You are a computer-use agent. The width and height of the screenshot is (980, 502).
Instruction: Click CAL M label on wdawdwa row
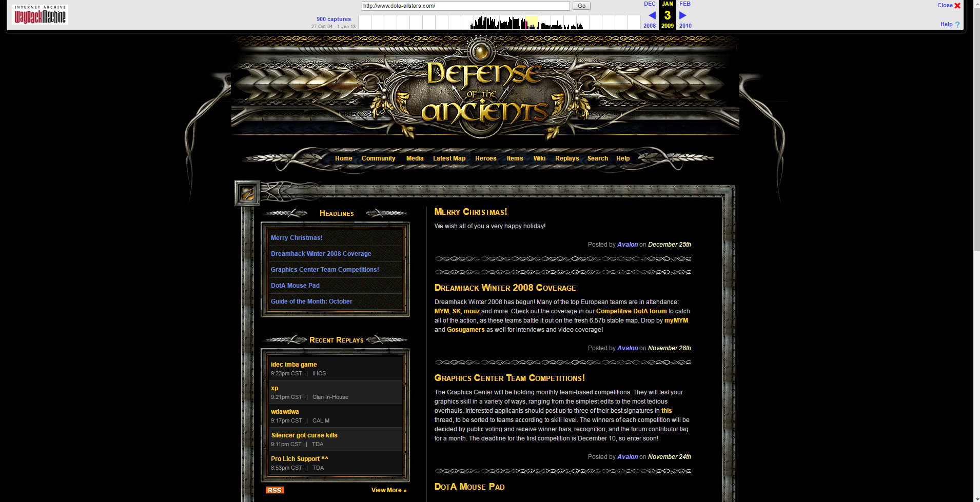(321, 421)
